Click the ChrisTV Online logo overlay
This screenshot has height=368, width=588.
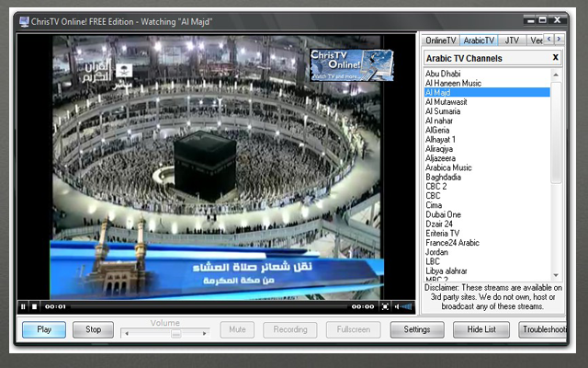352,65
